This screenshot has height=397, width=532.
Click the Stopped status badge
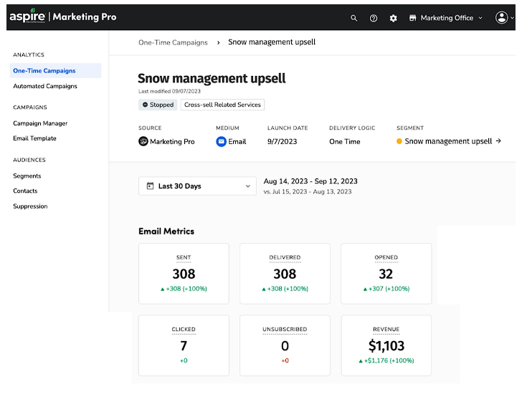pos(158,105)
